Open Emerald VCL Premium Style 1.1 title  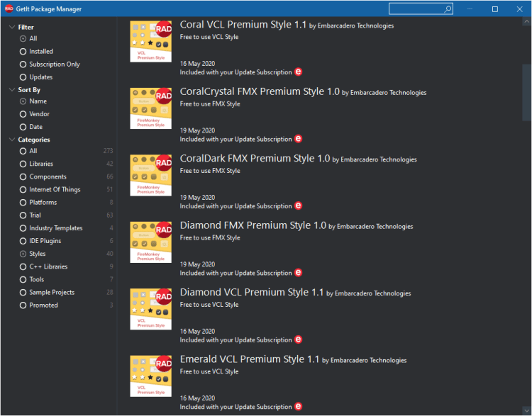coord(250,359)
